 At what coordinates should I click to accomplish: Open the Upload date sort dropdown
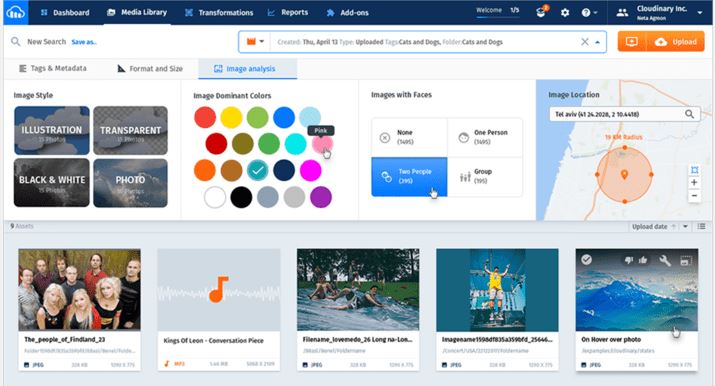coord(685,226)
